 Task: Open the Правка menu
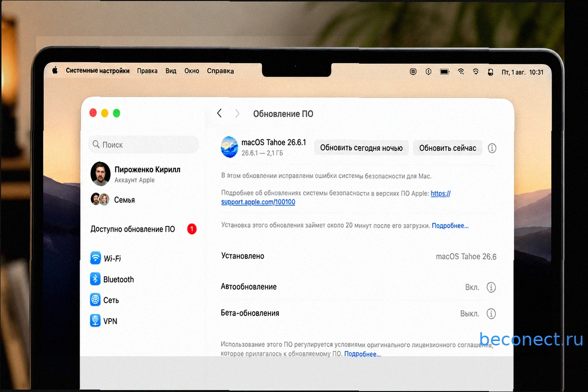[x=147, y=71]
